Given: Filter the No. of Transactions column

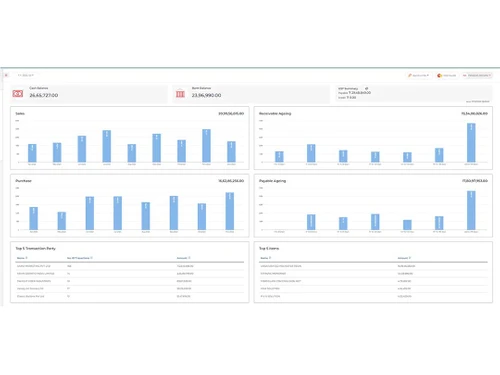Looking at the screenshot, I should pos(91,258).
